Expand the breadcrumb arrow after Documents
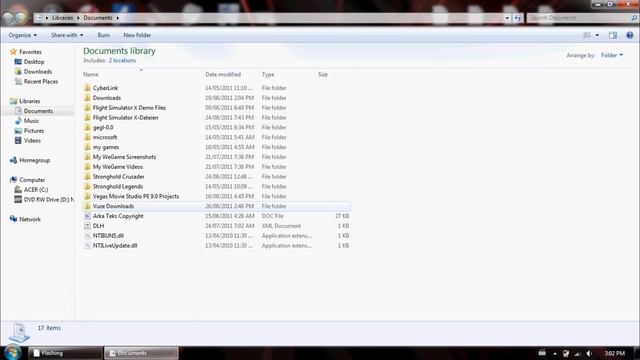 click(118, 18)
